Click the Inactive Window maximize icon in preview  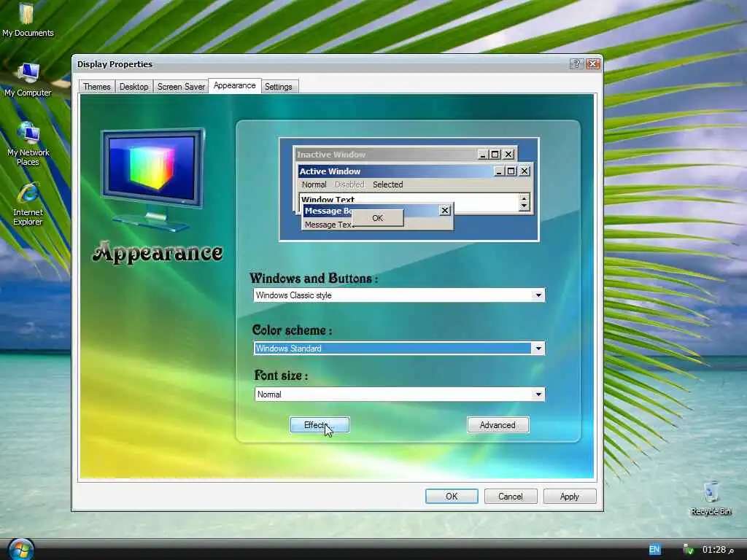[x=495, y=155]
